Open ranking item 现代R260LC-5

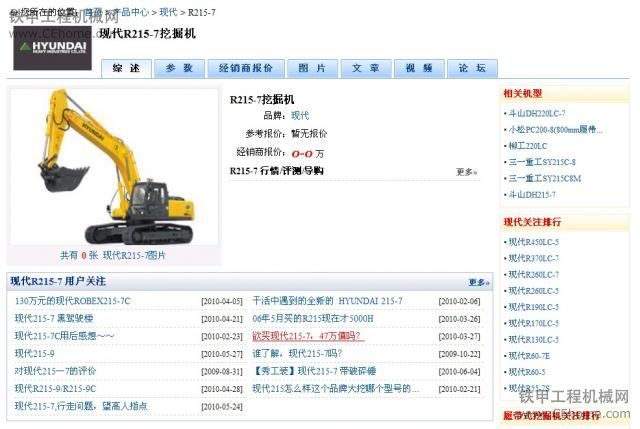pos(533,291)
